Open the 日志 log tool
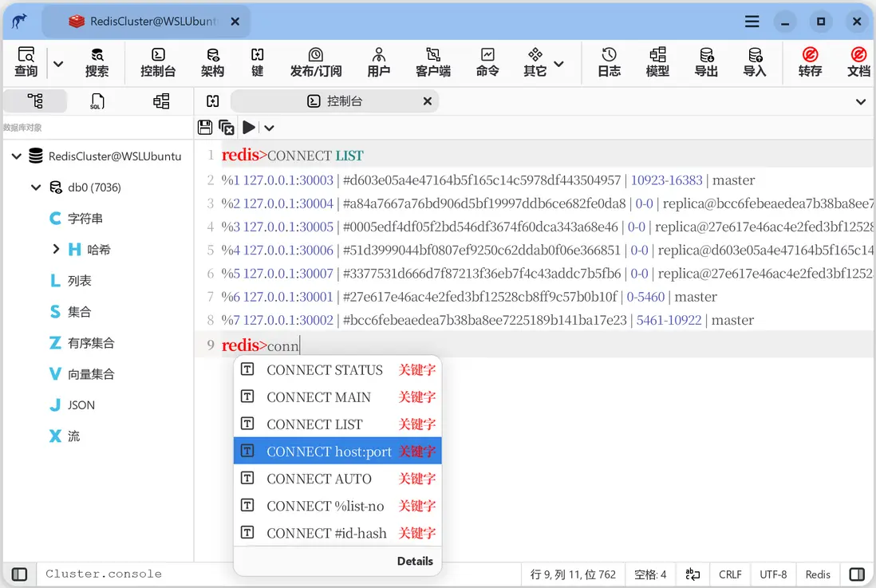The image size is (876, 588). click(609, 62)
